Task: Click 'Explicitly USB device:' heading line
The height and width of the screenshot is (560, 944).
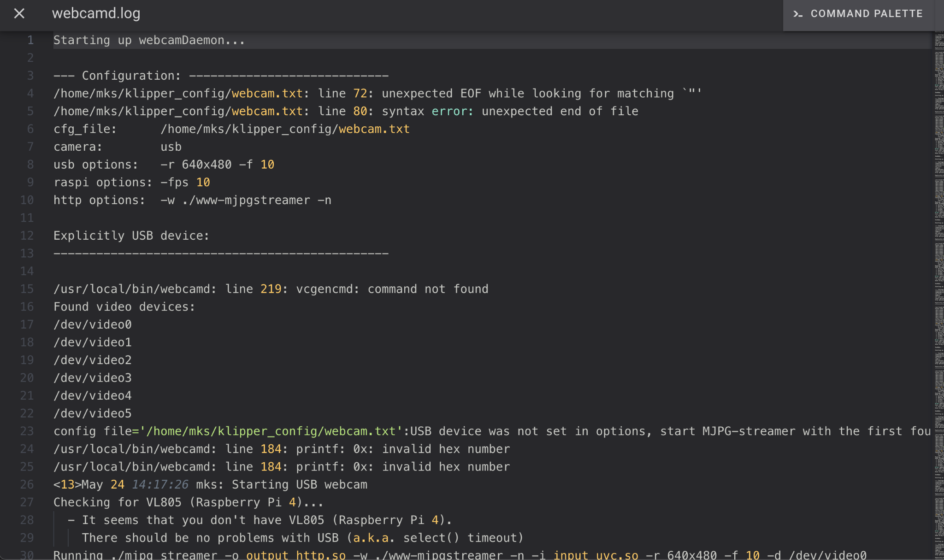Action: tap(131, 236)
